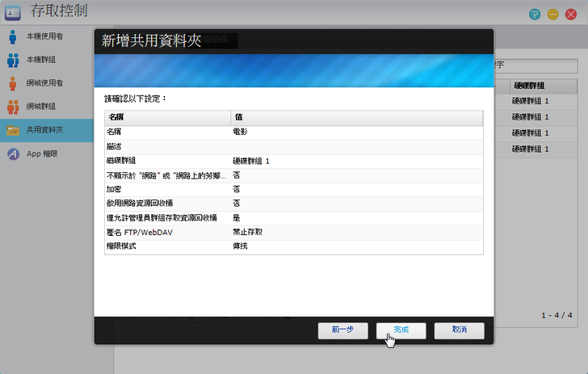
Task: Open App 權限 in the sidebar
Action: pos(45,153)
